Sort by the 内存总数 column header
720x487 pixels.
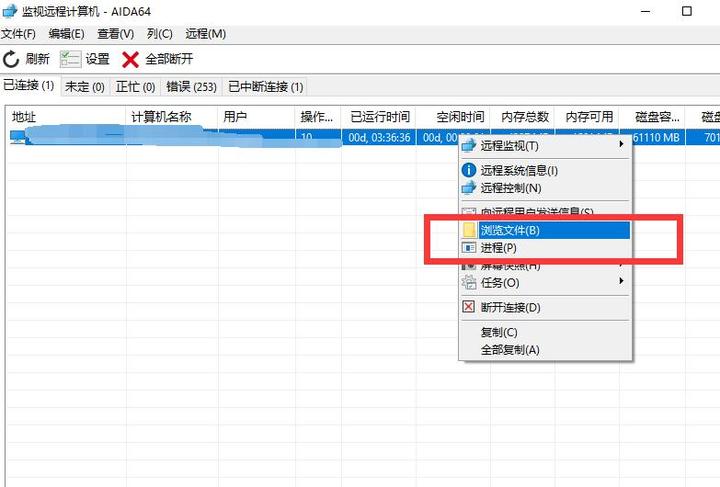523,117
